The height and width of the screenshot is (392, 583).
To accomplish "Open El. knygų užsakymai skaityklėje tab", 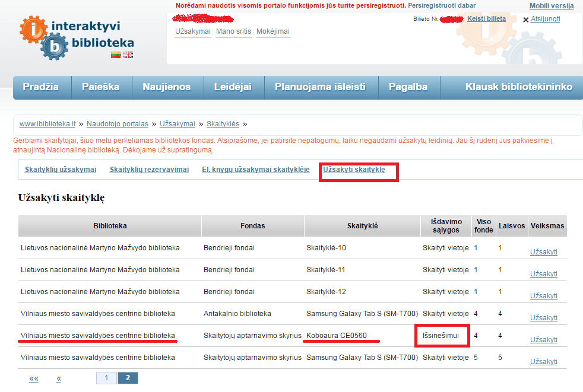I will click(x=256, y=170).
